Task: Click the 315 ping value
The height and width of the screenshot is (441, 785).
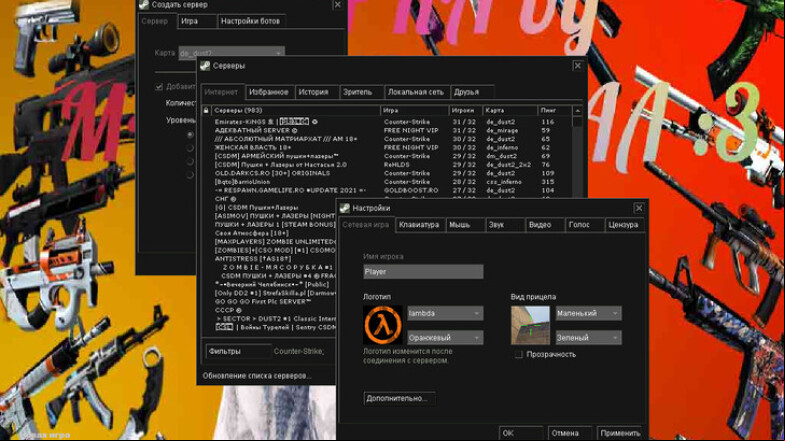Action: 547,182
